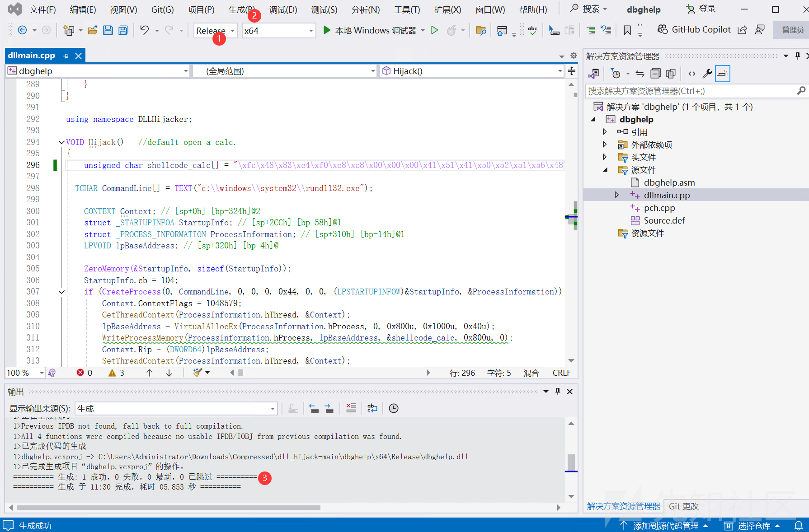Click the Save All icon
Viewport: 809px width, 532px height.
point(123,30)
